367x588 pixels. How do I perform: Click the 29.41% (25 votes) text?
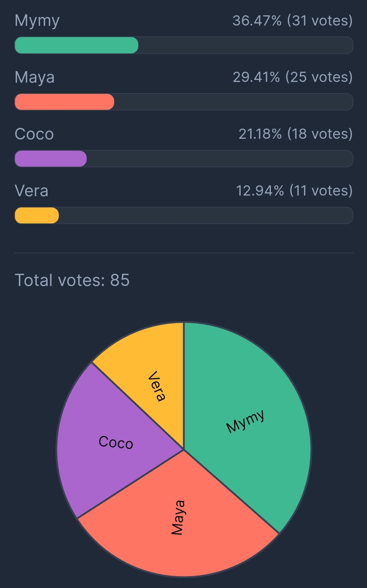(292, 77)
